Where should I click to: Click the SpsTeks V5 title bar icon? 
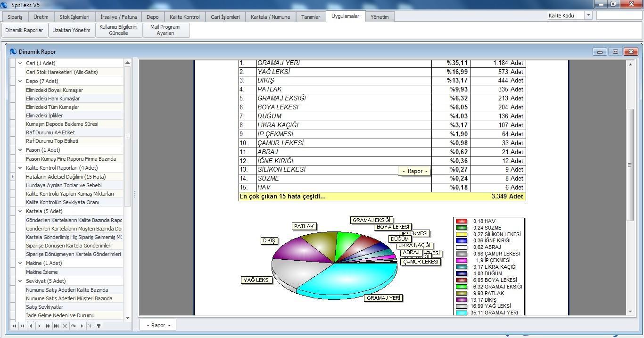[4, 5]
